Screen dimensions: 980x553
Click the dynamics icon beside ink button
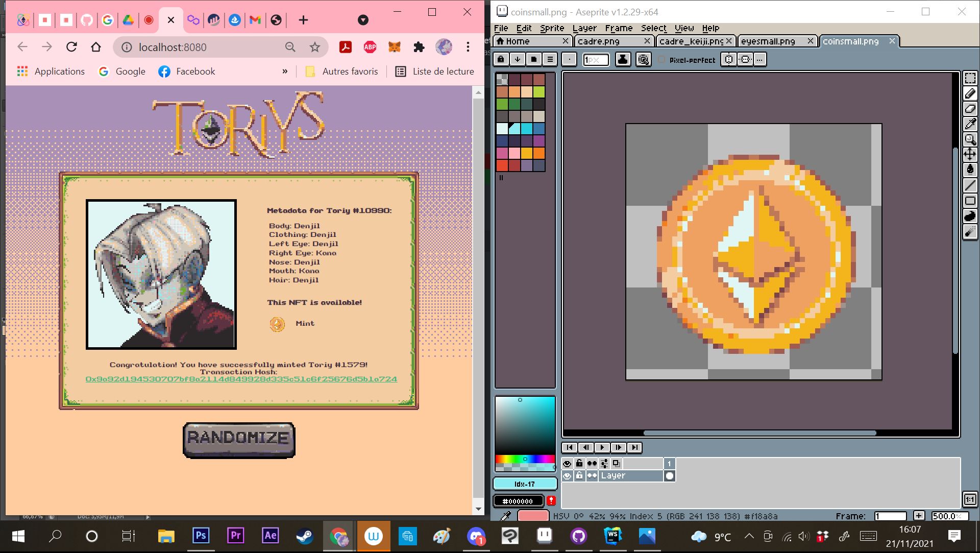tap(644, 59)
